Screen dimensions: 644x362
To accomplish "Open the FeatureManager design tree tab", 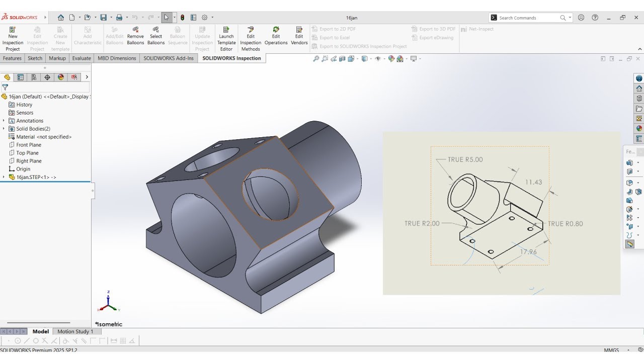I will coord(7,77).
